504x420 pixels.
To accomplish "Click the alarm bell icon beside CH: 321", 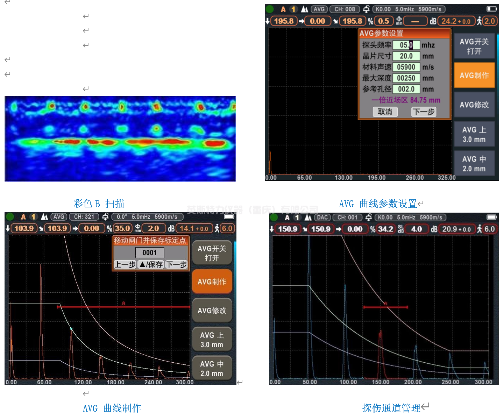I will pyautogui.click(x=105, y=217).
